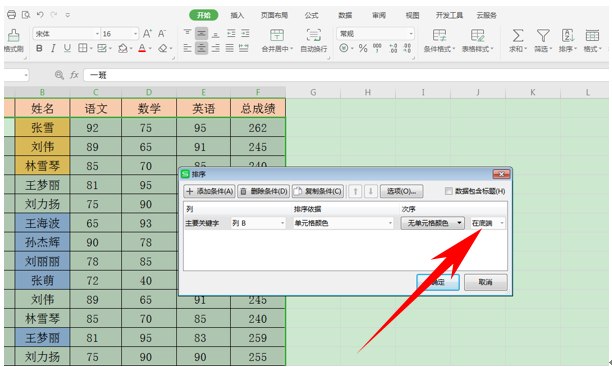Open the fill color dropdown arrow

[x=131, y=49]
